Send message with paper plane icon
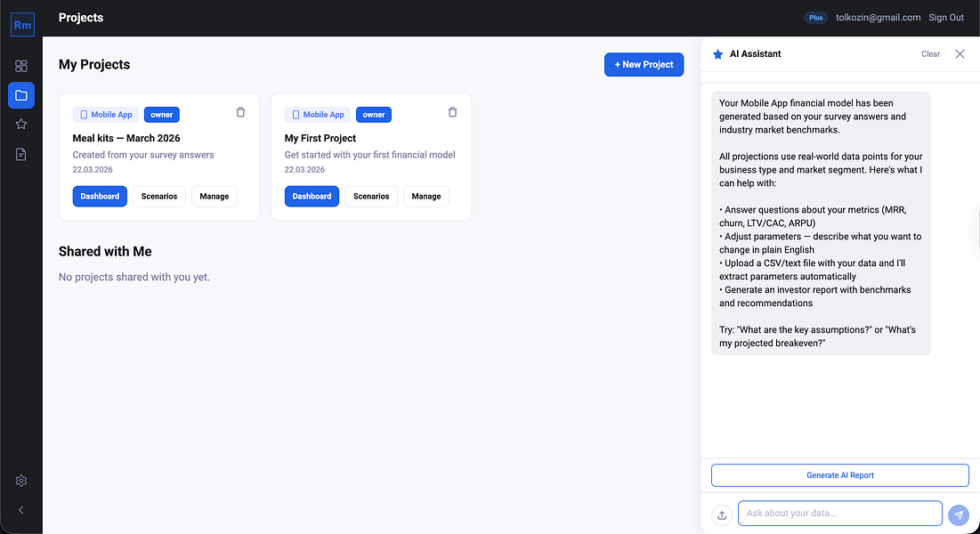Image resolution: width=980 pixels, height=534 pixels. (959, 514)
